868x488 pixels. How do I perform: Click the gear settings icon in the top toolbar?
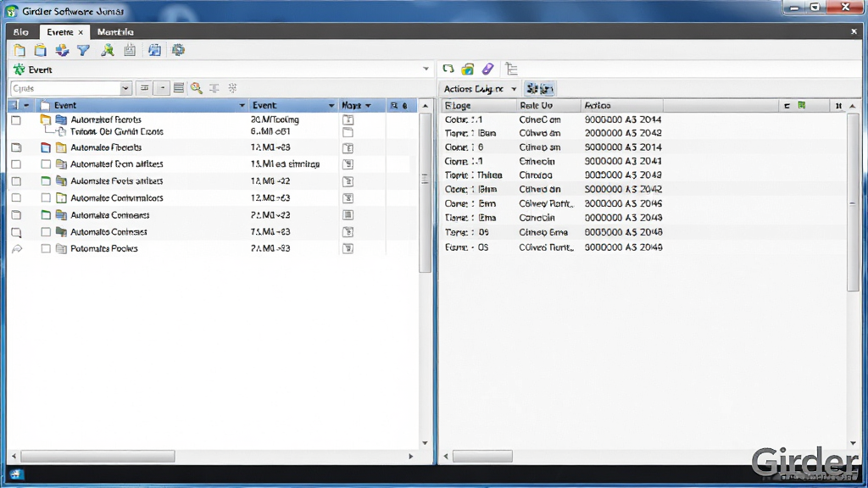[x=178, y=50]
